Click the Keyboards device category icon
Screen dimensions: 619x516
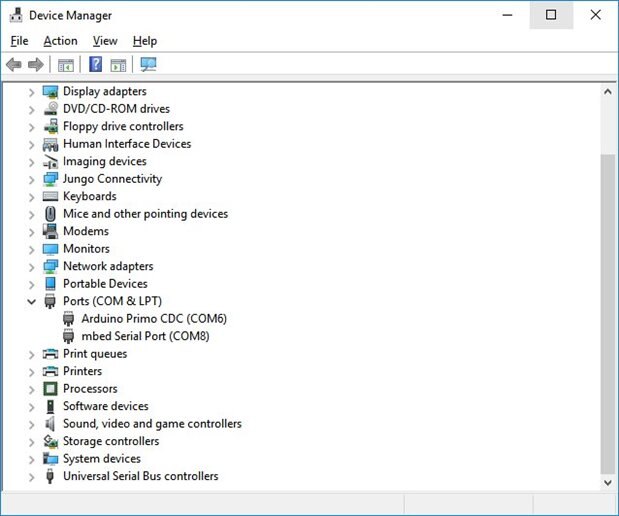click(x=51, y=197)
